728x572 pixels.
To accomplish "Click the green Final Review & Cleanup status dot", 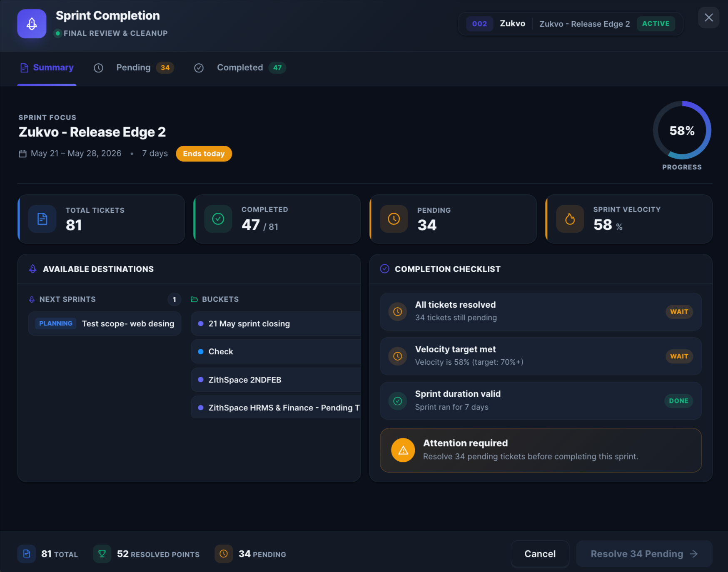I will (58, 33).
